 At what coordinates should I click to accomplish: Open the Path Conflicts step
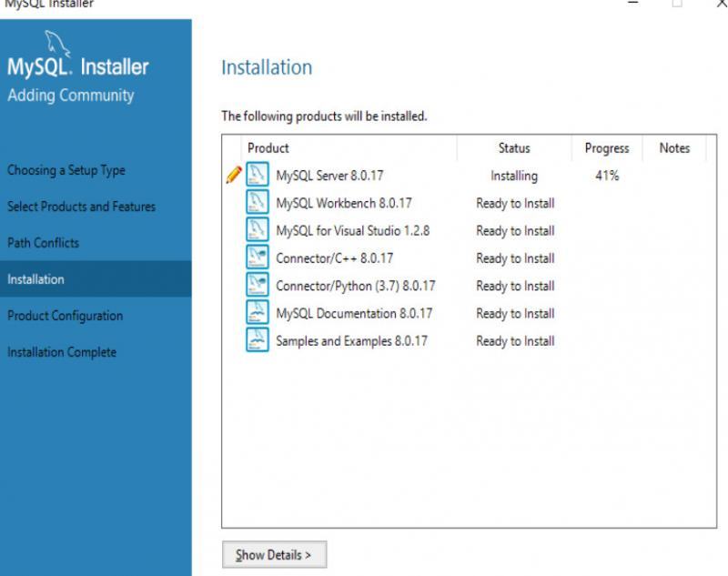(x=43, y=242)
